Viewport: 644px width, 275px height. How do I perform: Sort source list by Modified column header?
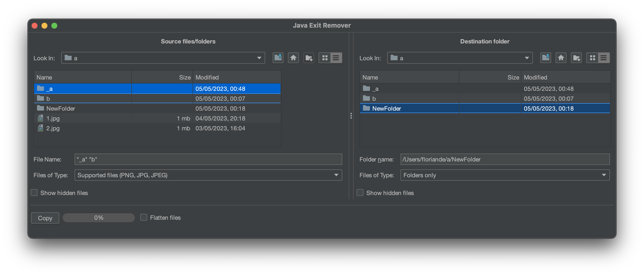click(236, 77)
